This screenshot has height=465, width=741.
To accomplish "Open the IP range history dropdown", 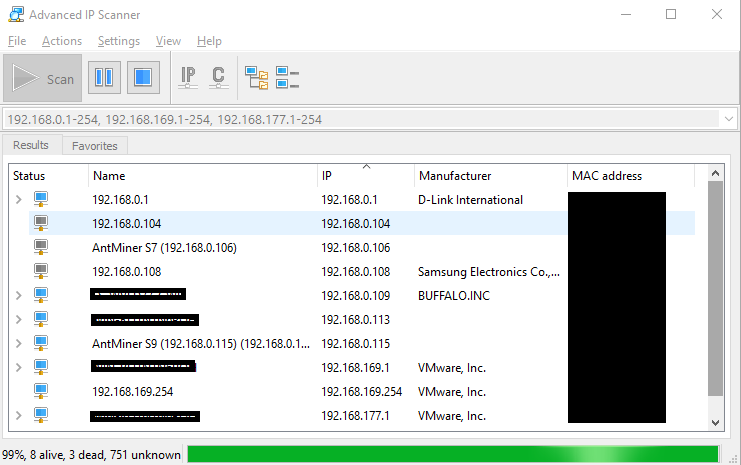I will pyautogui.click(x=729, y=119).
